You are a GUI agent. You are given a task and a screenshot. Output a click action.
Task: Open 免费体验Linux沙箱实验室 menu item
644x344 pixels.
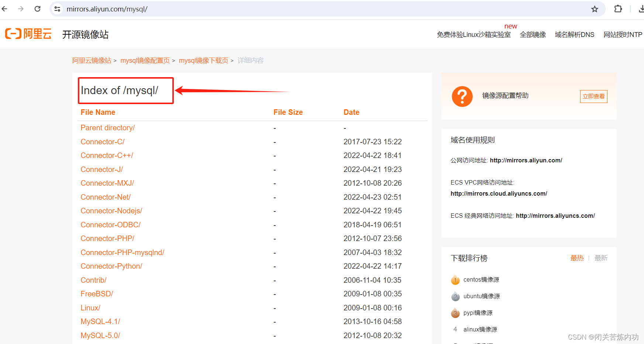tap(474, 35)
